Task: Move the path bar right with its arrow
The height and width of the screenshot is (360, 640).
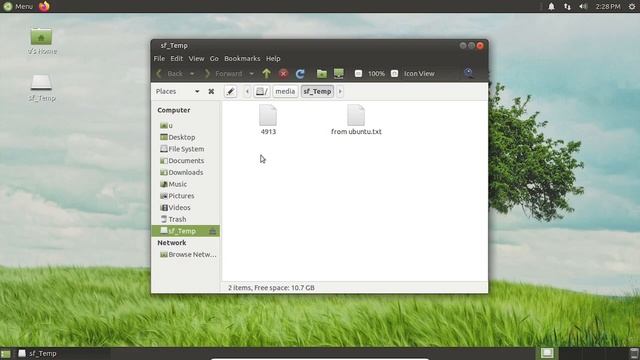Action: point(340,91)
